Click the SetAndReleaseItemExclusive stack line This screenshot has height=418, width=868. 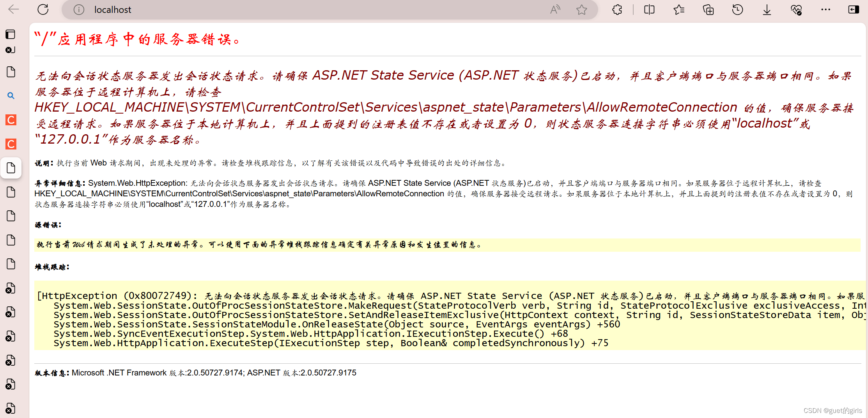[x=459, y=315]
